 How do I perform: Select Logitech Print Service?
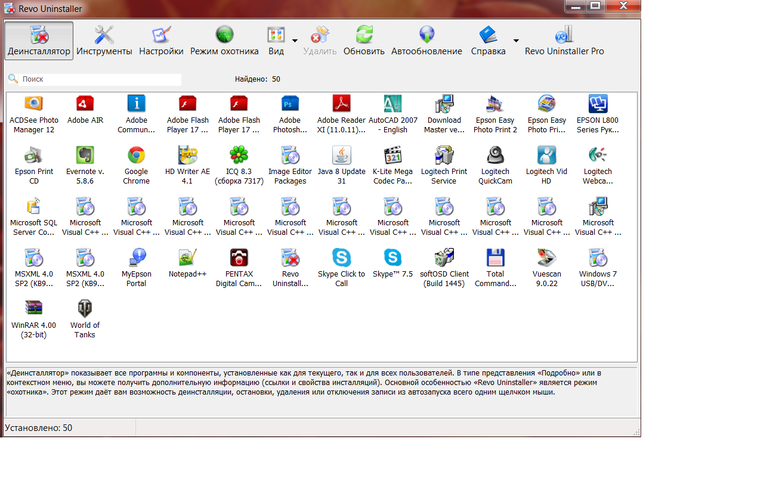(x=444, y=166)
